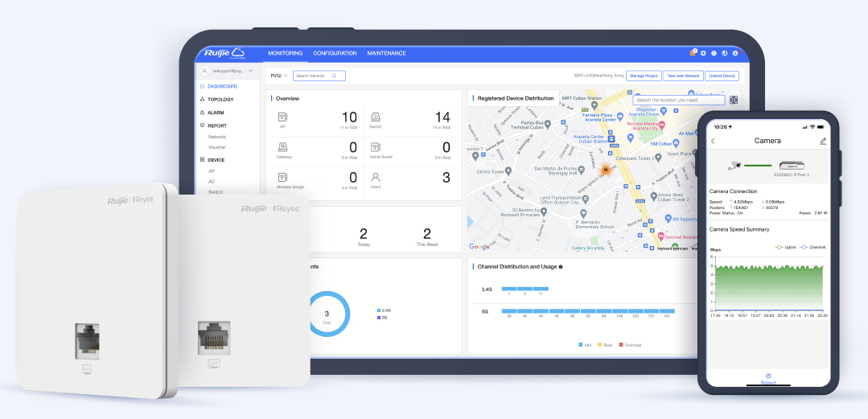The height and width of the screenshot is (419, 868).
Task: Select REPORT in the sidebar
Action: [x=217, y=125]
